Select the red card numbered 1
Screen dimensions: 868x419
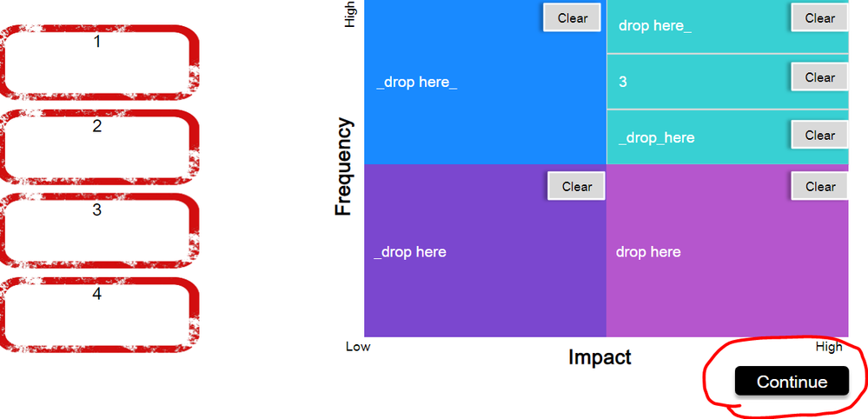[97, 63]
